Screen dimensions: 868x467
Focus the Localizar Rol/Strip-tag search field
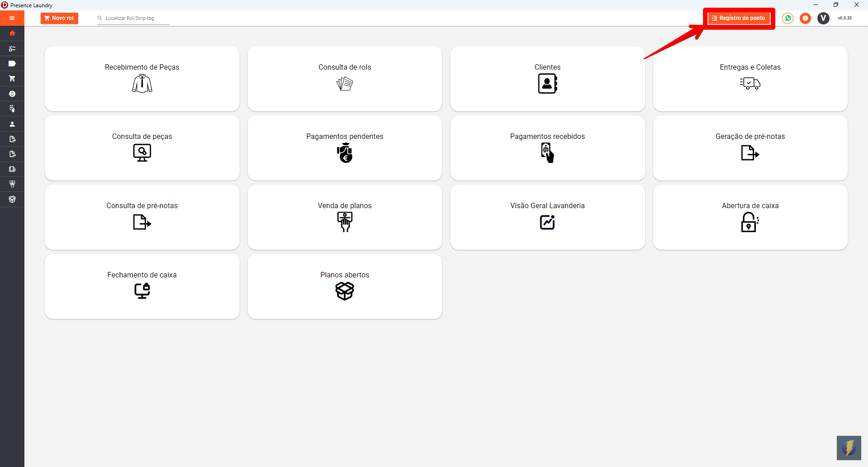(133, 18)
